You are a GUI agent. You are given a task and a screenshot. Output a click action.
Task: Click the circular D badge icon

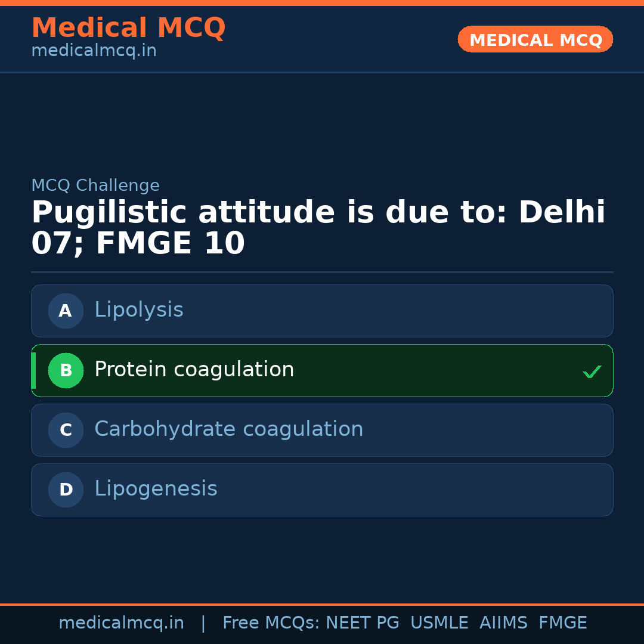click(66, 490)
